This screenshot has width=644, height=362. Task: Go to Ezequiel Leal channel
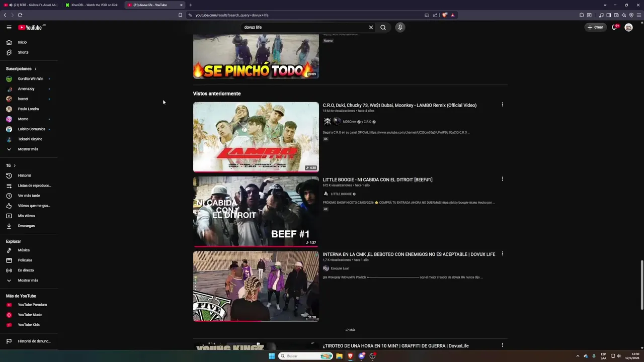click(x=340, y=268)
